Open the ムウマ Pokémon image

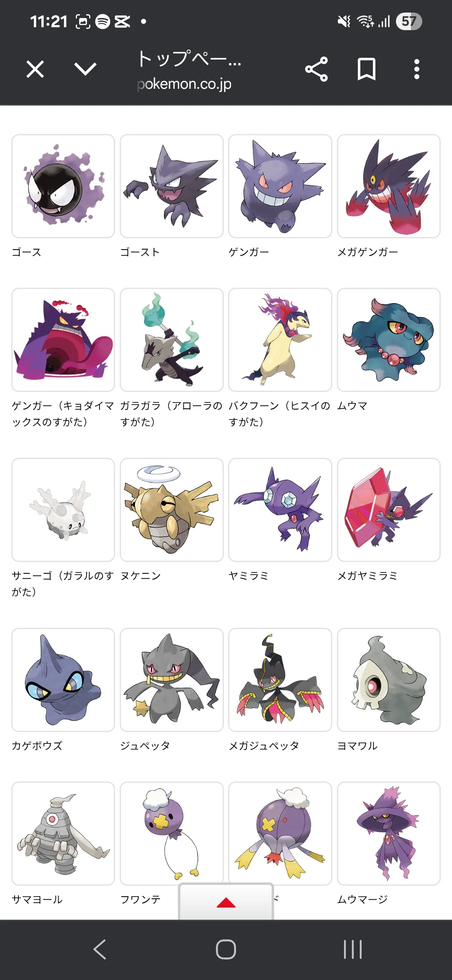389,340
